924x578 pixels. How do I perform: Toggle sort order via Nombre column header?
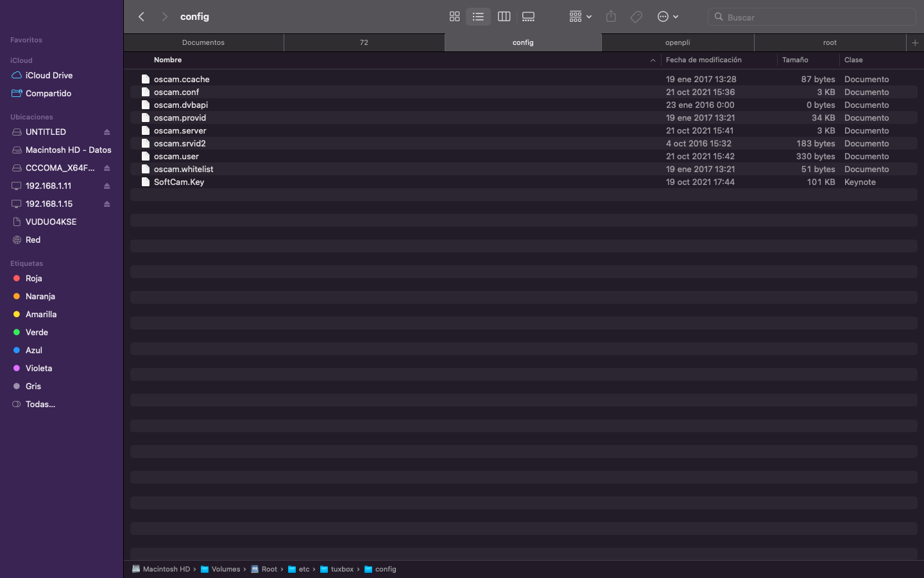coord(168,60)
